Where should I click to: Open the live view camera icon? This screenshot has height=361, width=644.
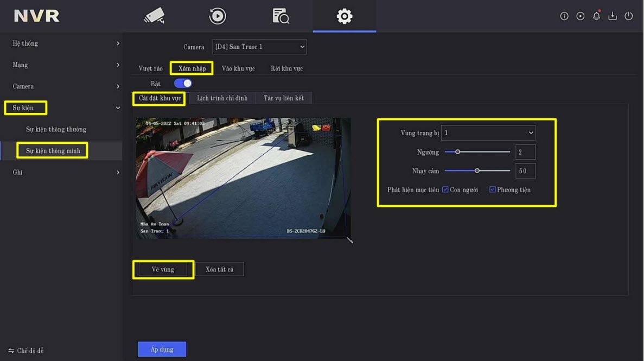click(154, 16)
